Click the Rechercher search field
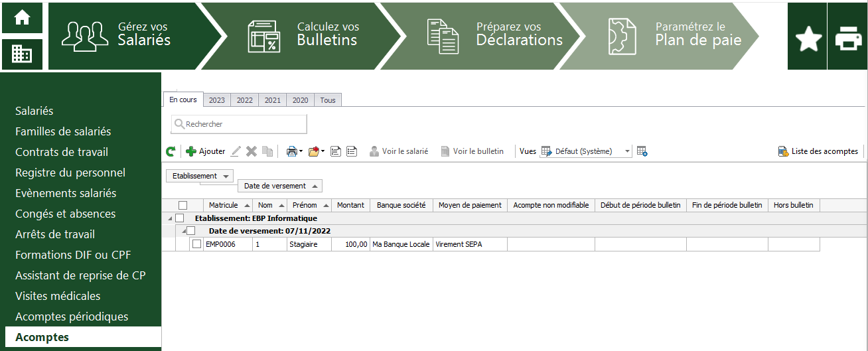This screenshot has width=868, height=351. coord(240,124)
